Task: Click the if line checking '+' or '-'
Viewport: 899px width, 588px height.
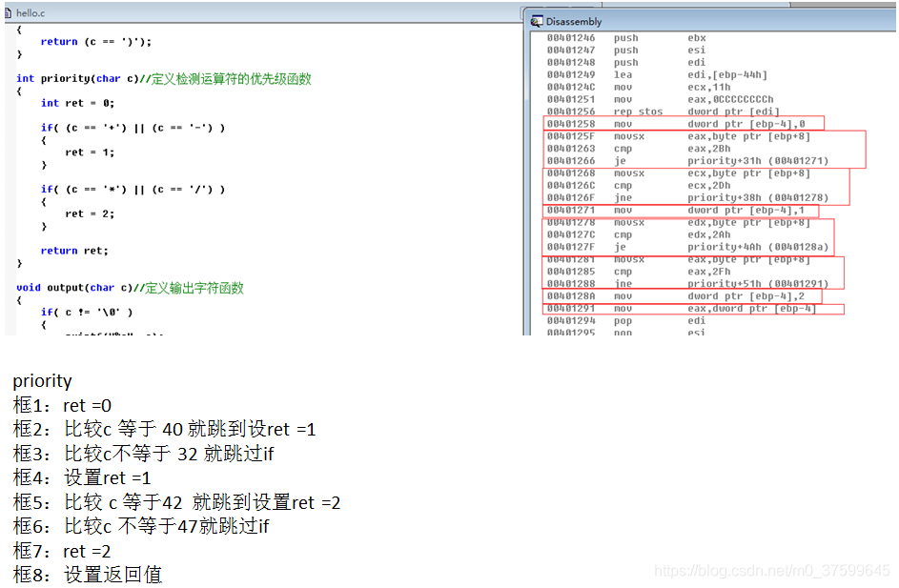Action: click(133, 128)
